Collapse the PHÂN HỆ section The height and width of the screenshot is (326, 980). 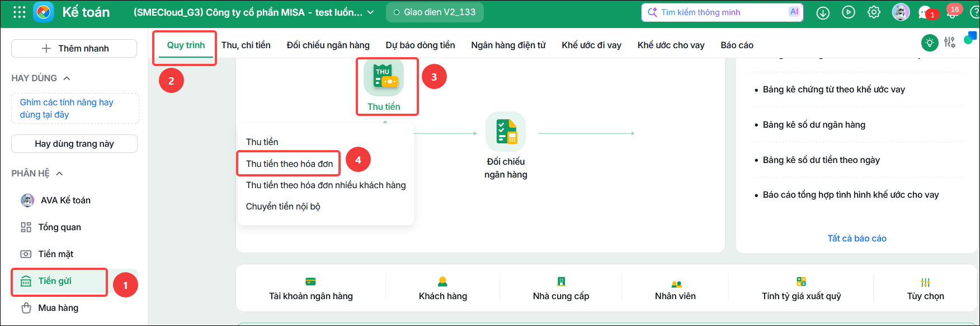point(59,174)
